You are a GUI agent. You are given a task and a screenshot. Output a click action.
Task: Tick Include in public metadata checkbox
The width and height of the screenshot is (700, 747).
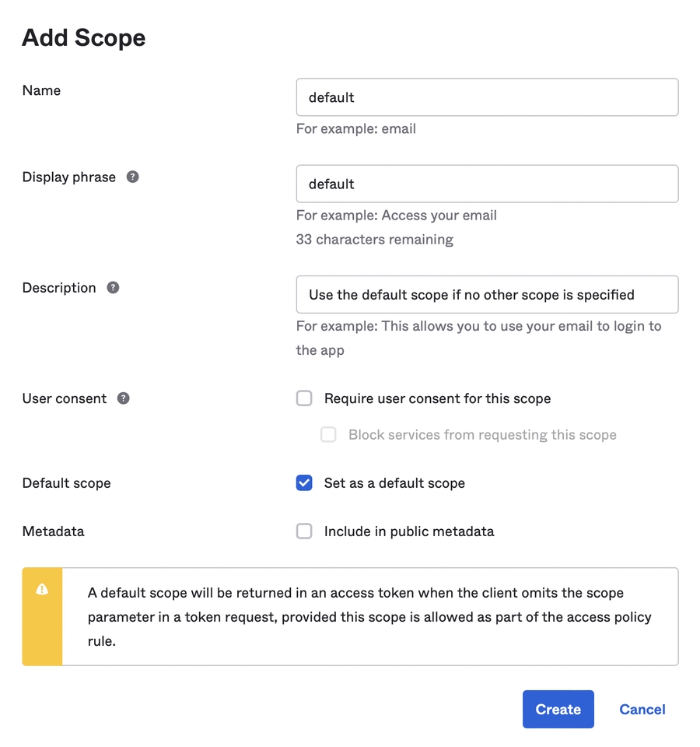click(x=304, y=531)
